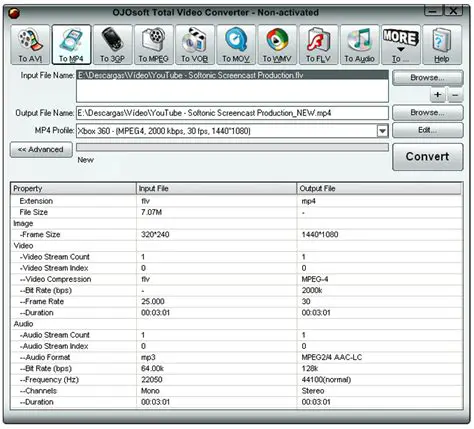Click the MPEG-4 output compression value
This screenshot has width=474, height=429.
[315, 279]
